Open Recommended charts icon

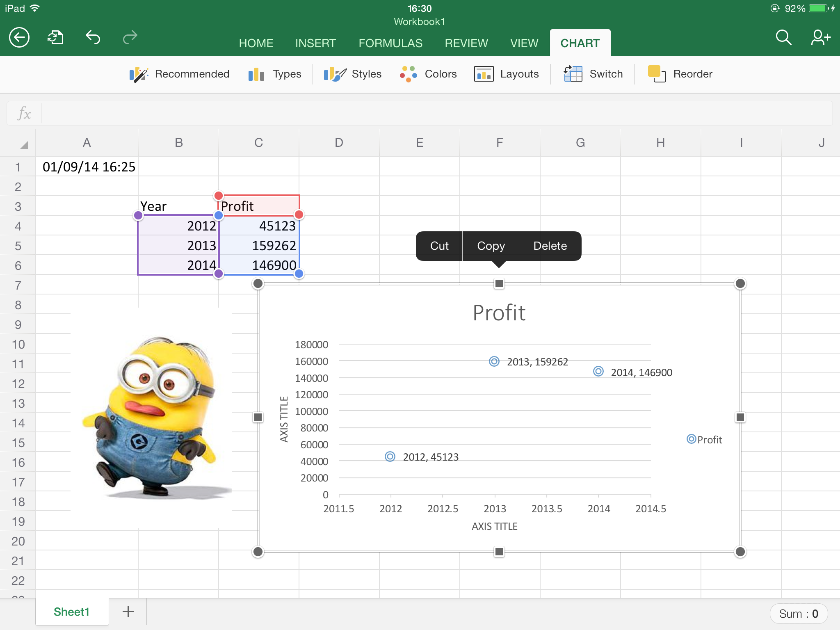click(139, 74)
